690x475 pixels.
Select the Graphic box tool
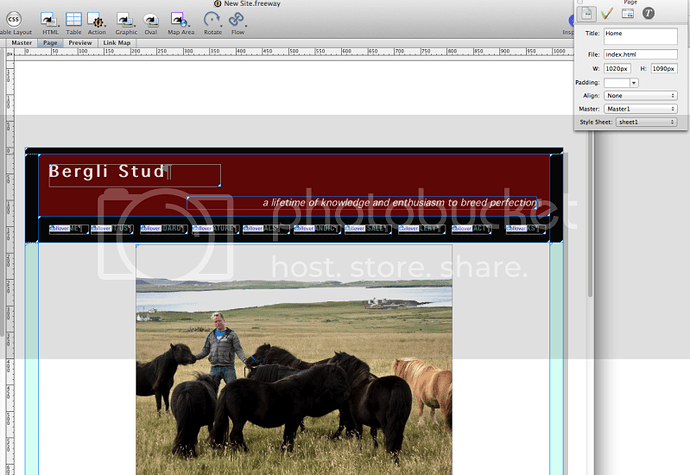coord(124,19)
